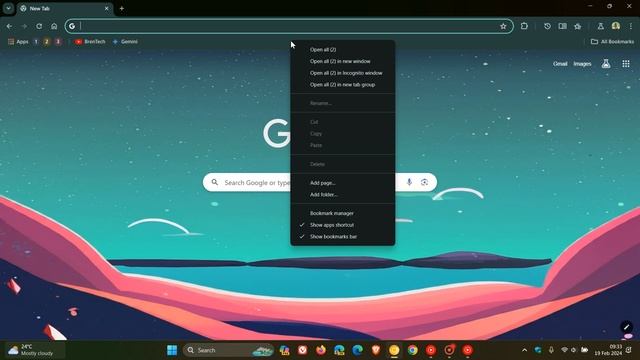640x360 pixels.
Task: Open bookmark labeled 2
Action: click(x=47, y=42)
